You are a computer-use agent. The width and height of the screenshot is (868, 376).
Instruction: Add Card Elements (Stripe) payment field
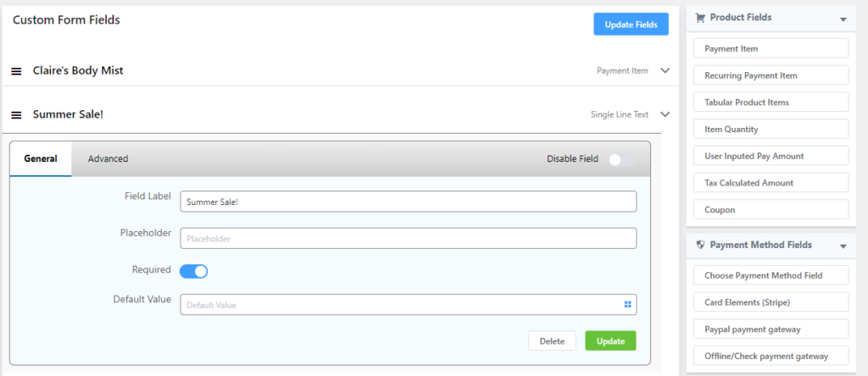(771, 302)
